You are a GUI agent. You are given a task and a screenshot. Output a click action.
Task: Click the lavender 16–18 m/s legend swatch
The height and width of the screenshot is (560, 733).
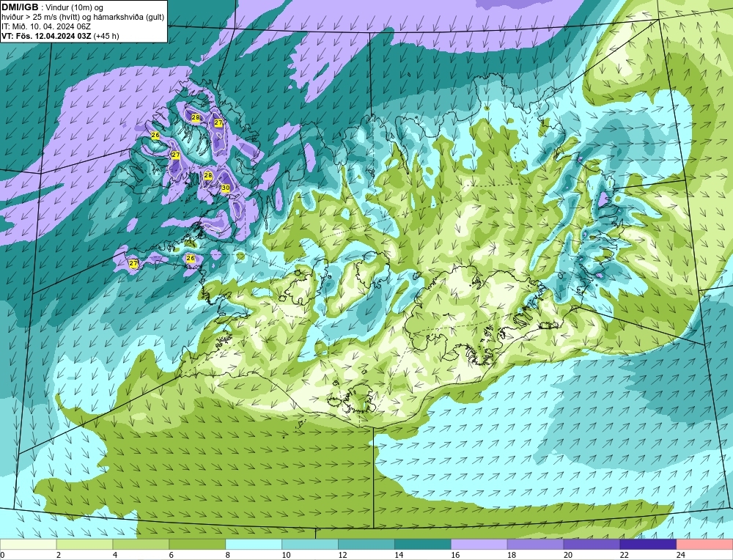click(x=479, y=545)
